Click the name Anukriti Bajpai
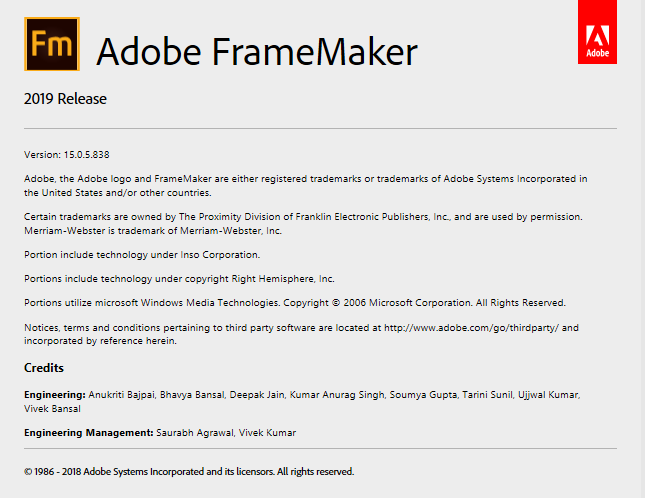This screenshot has height=498, width=645. (121, 395)
